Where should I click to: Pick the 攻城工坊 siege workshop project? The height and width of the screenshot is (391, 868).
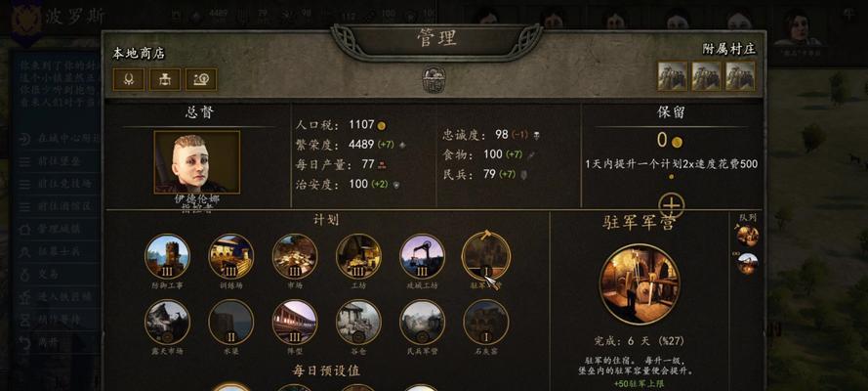423,256
